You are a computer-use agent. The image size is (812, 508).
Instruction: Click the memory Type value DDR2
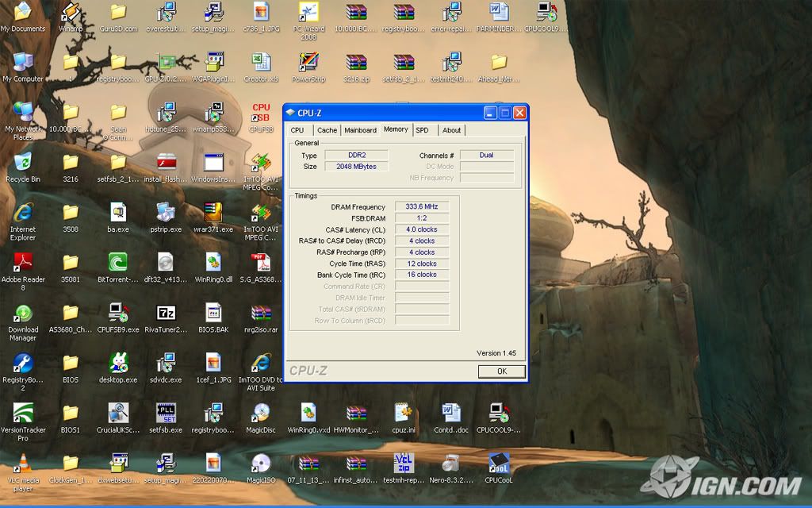click(356, 155)
